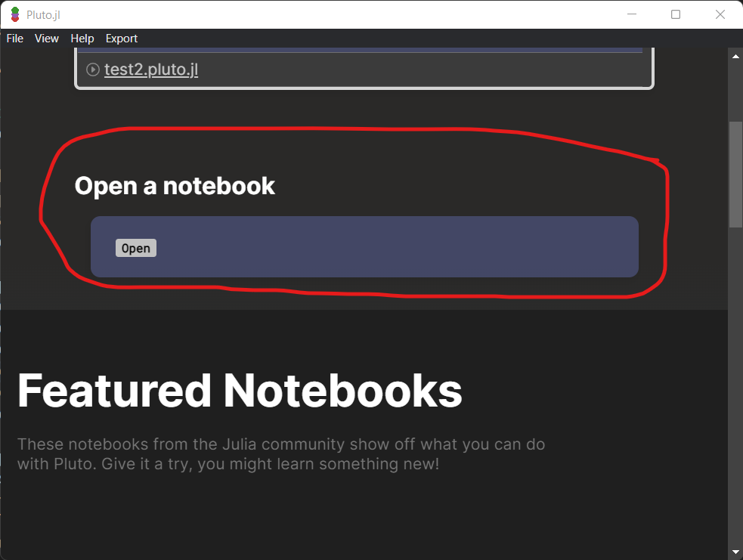Open the test2.pluto.jl notebook link
The width and height of the screenshot is (743, 560).
[x=151, y=70]
